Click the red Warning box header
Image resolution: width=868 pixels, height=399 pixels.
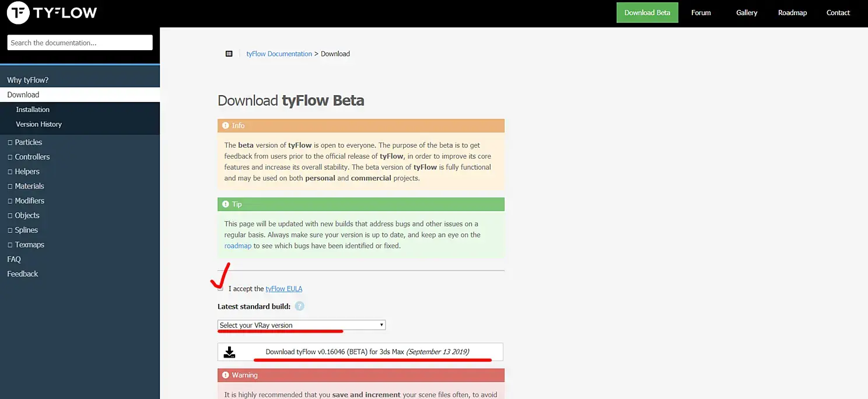point(361,375)
